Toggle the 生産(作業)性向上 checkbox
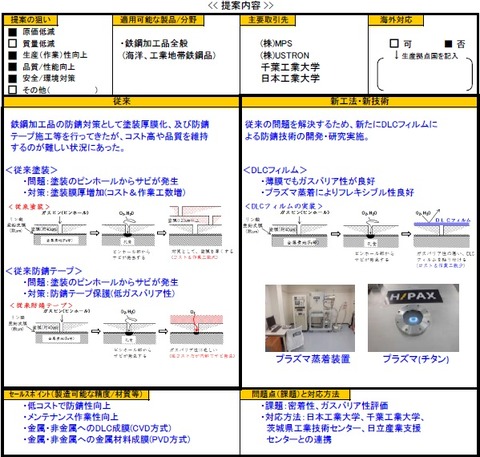 click(x=12, y=55)
